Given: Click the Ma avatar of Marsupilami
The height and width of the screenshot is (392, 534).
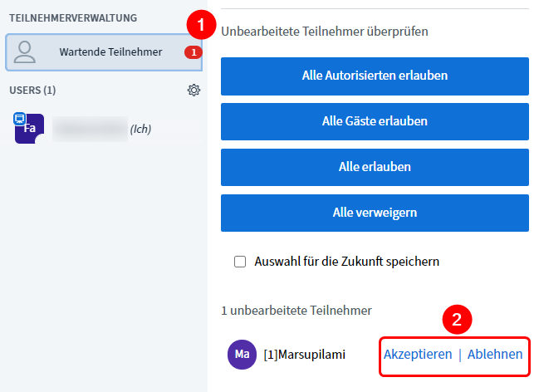Looking at the screenshot, I should [x=242, y=355].
